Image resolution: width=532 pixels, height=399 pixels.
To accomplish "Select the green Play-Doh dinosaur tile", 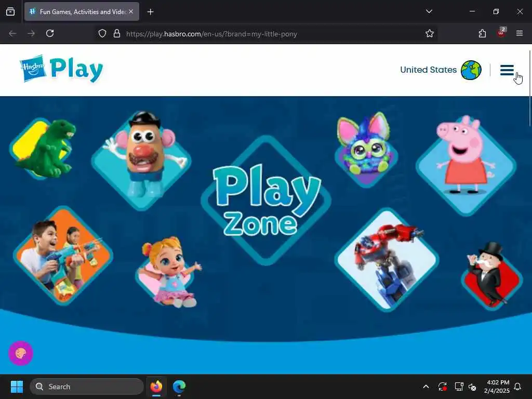I will 44,148.
